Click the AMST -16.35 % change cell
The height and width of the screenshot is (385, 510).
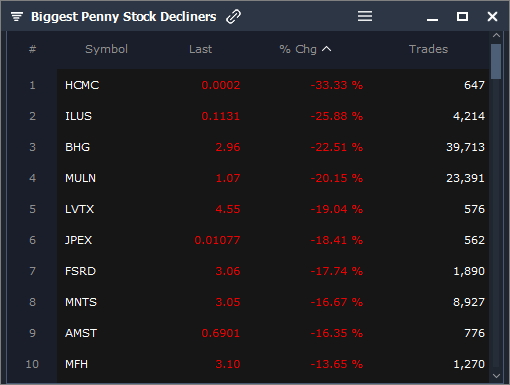337,333
